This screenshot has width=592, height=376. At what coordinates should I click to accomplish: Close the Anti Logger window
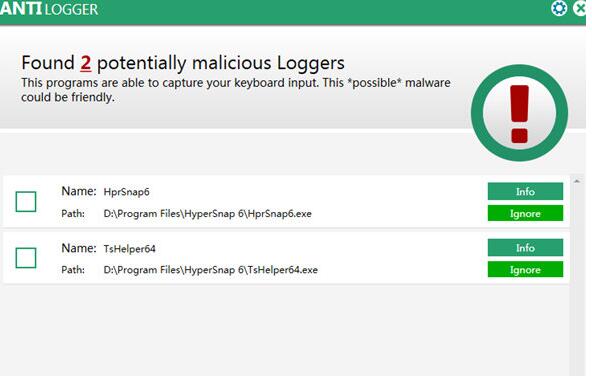pos(579,8)
